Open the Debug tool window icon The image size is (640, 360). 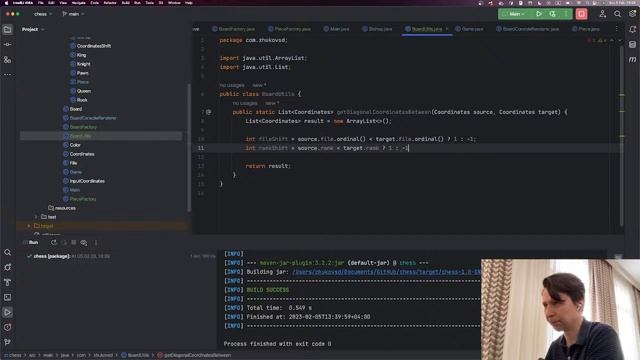click(7, 267)
